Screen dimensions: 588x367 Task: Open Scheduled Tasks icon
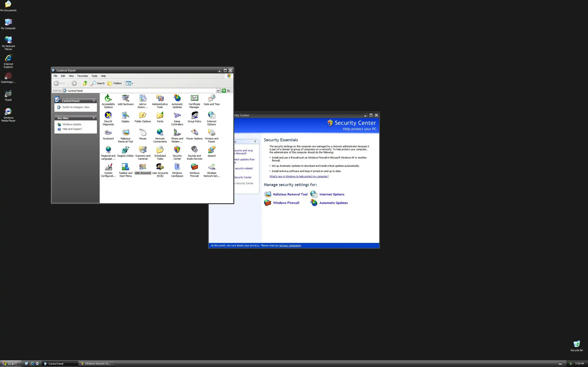click(x=160, y=150)
